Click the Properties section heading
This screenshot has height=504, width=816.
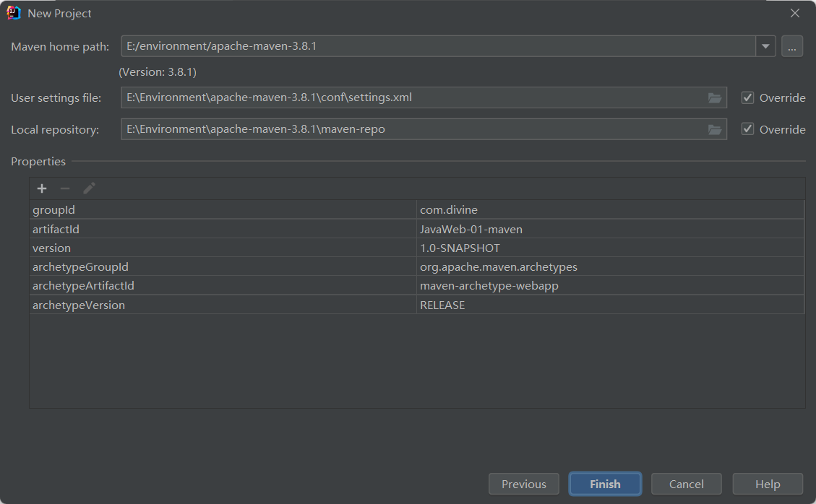coord(38,161)
